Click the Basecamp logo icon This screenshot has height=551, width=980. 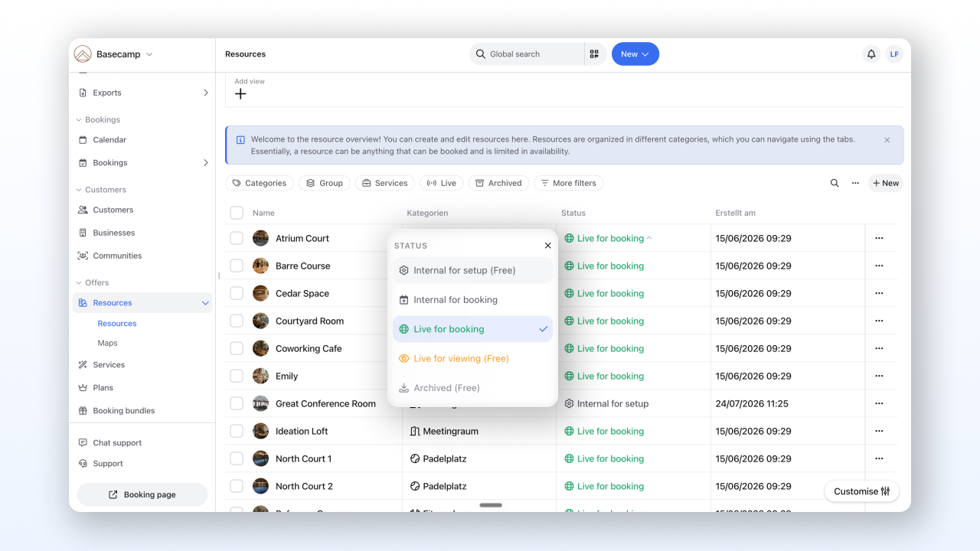click(82, 54)
